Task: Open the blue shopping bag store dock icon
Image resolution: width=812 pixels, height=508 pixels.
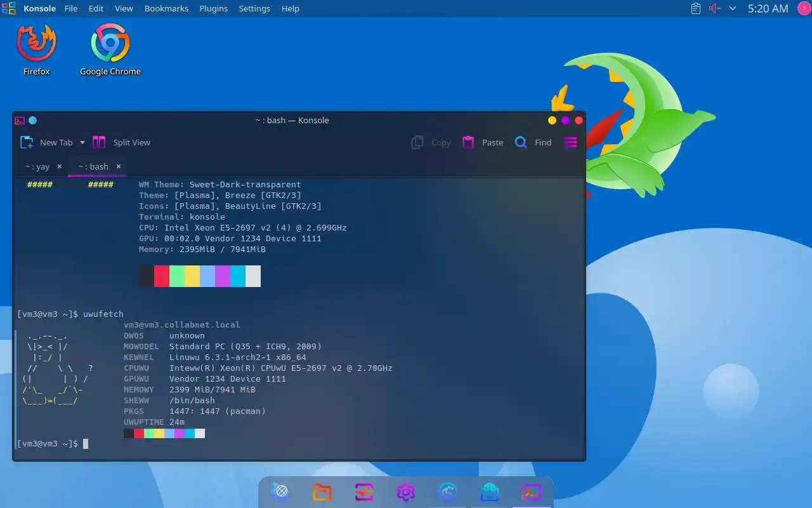Action: click(x=490, y=491)
